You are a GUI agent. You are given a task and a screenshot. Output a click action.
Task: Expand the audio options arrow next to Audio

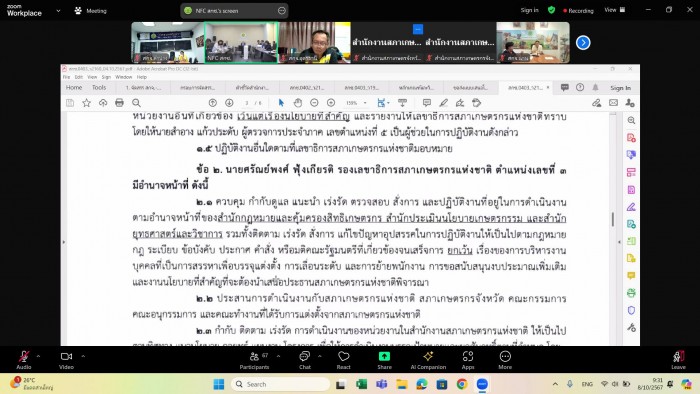point(38,356)
